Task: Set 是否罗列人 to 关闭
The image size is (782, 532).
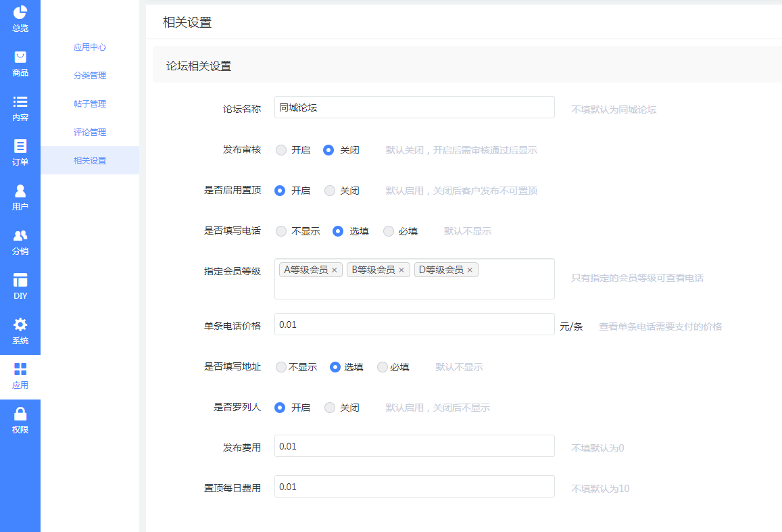Action: tap(330, 408)
